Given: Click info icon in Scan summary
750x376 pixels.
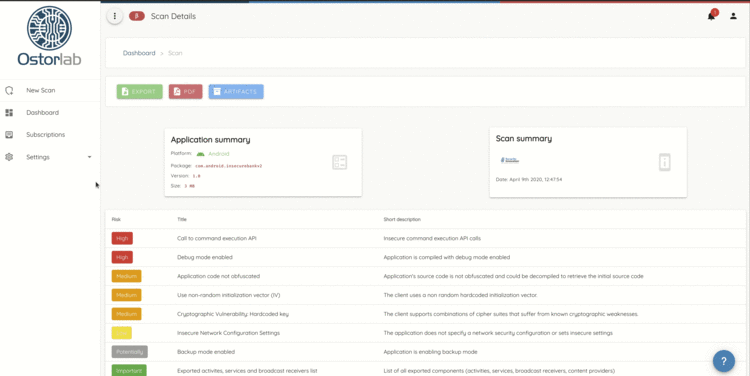Looking at the screenshot, I should 664,162.
